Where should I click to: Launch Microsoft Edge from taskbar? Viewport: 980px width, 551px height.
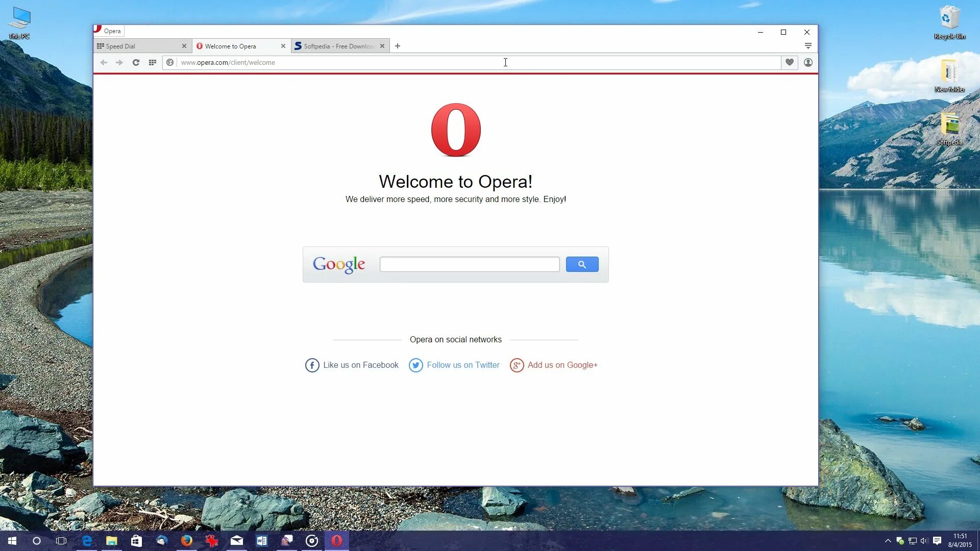pyautogui.click(x=87, y=541)
